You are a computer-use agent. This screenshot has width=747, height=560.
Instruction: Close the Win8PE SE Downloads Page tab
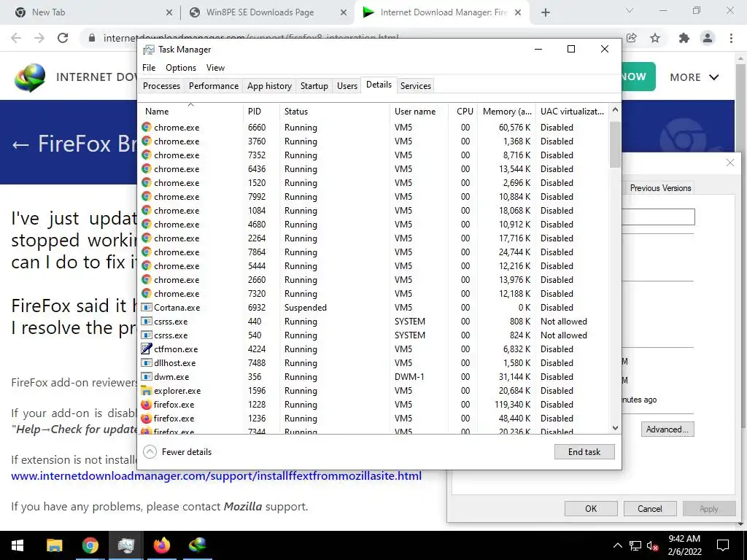344,13
